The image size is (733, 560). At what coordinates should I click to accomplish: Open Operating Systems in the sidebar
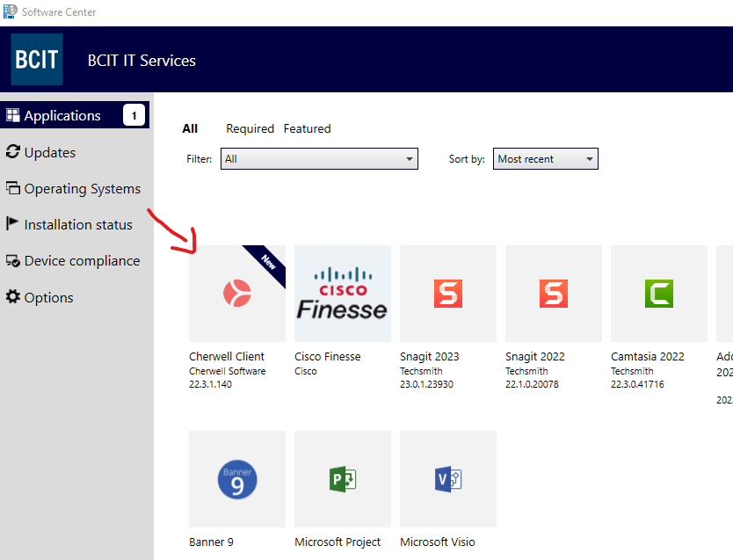click(81, 188)
